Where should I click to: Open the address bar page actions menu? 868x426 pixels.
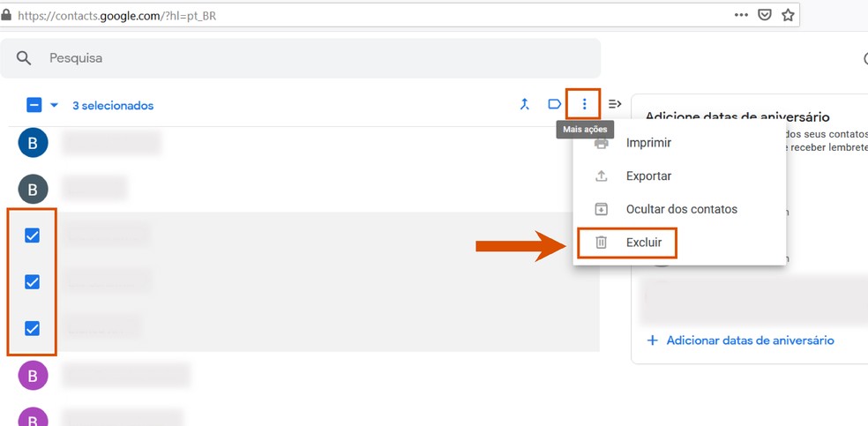[x=742, y=15]
